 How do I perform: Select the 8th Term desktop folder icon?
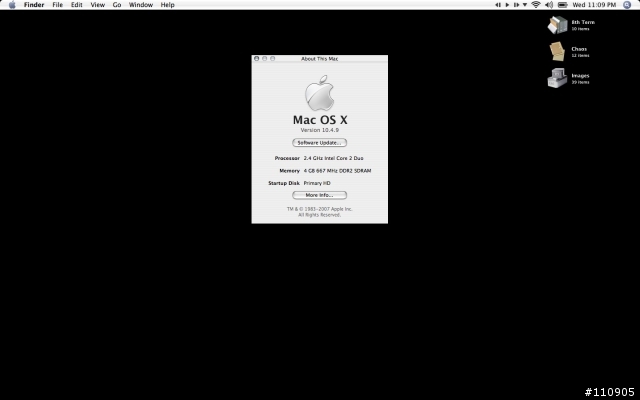[x=558, y=25]
